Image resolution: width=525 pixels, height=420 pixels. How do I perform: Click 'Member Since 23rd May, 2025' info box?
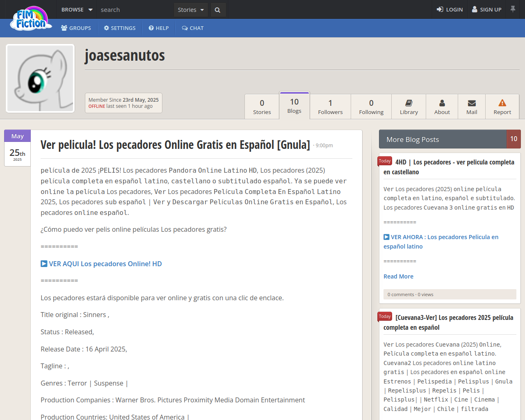pyautogui.click(x=123, y=103)
